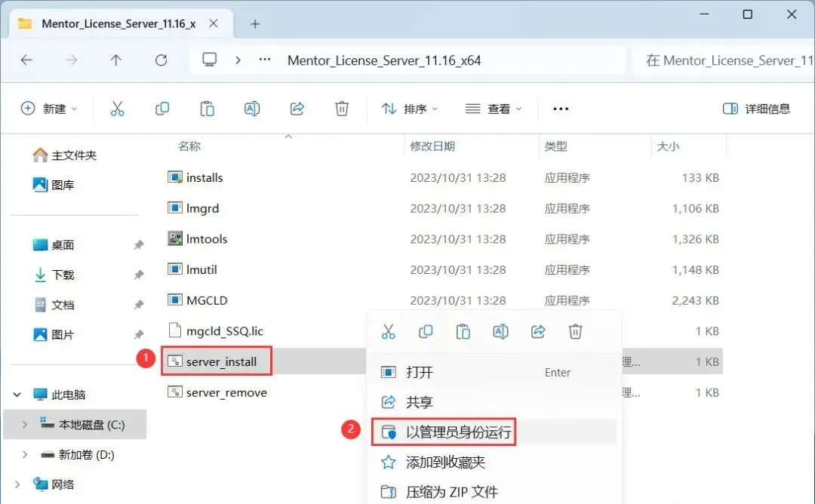Click the Paste icon in the context menu
Image resolution: width=815 pixels, height=504 pixels.
(x=463, y=331)
